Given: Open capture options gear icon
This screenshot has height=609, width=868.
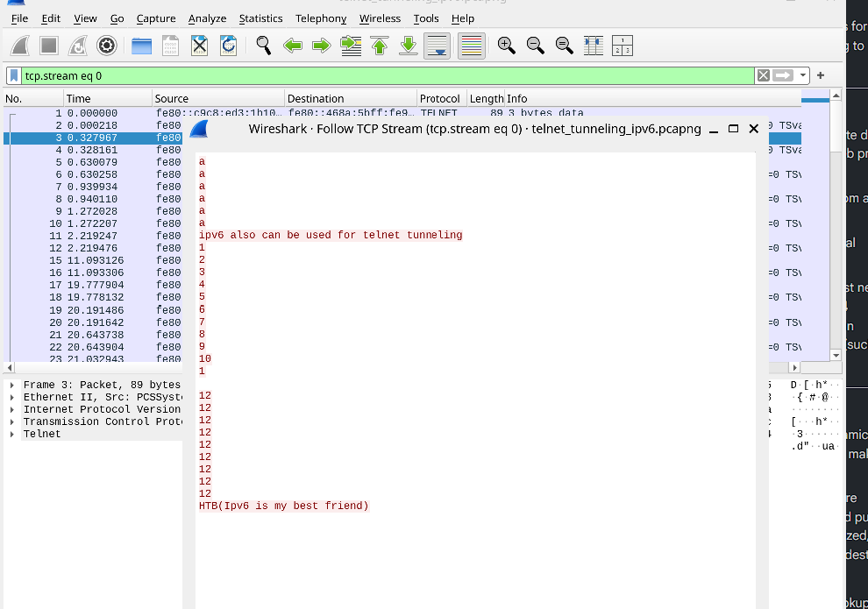Looking at the screenshot, I should coord(107,46).
